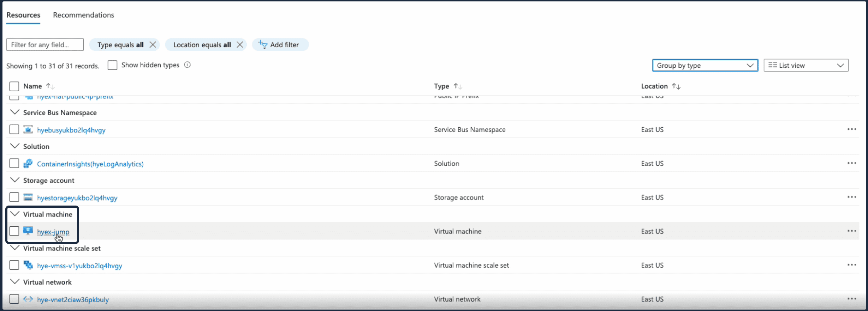Screen dimensions: 868x311
Task: Check the hyestorageyukbo2lq4hvgy row checkbox
Action: point(14,197)
